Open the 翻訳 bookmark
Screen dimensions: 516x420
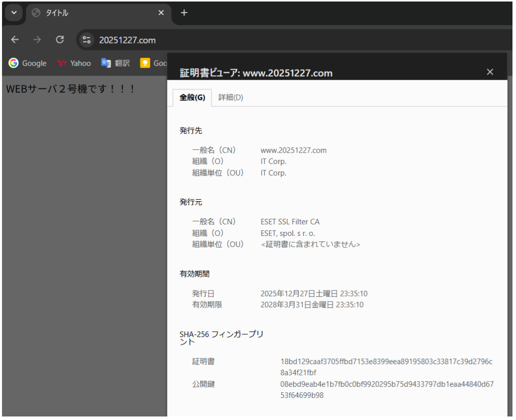click(115, 63)
